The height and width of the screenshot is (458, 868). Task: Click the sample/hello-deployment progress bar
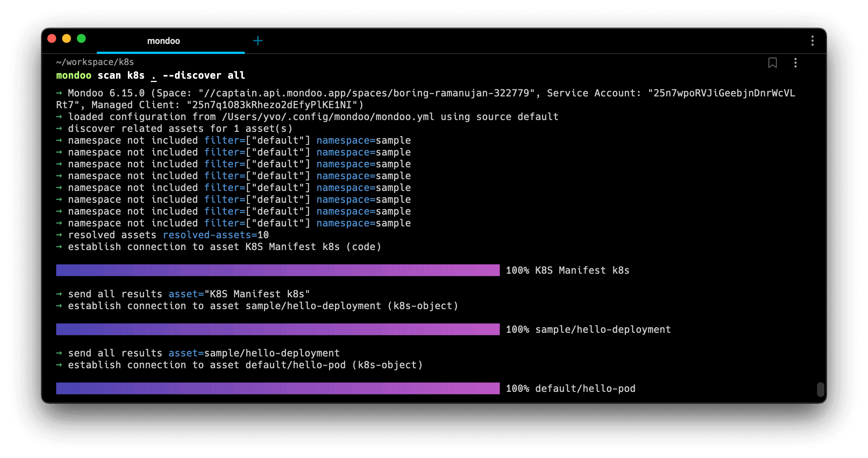[277, 329]
